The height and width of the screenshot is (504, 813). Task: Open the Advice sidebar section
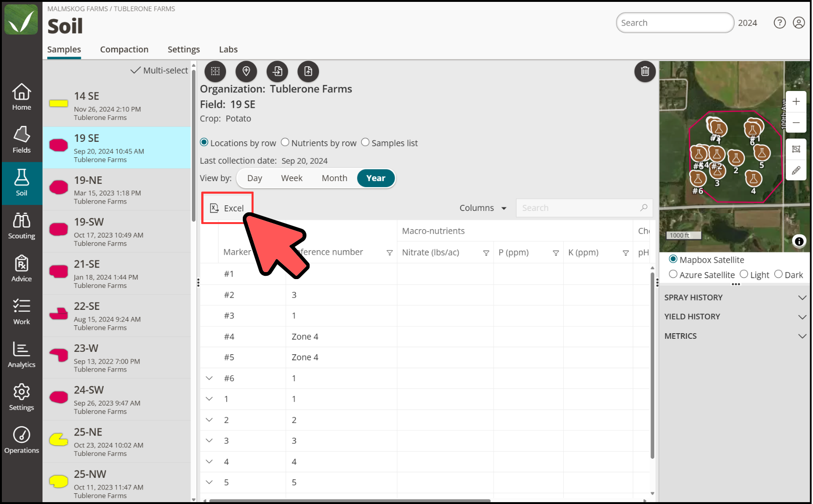[21, 269]
